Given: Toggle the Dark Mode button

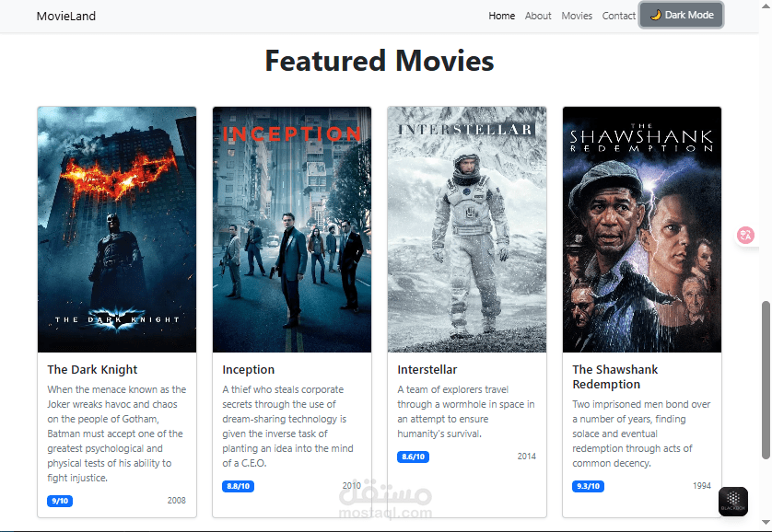Looking at the screenshot, I should click(x=681, y=16).
